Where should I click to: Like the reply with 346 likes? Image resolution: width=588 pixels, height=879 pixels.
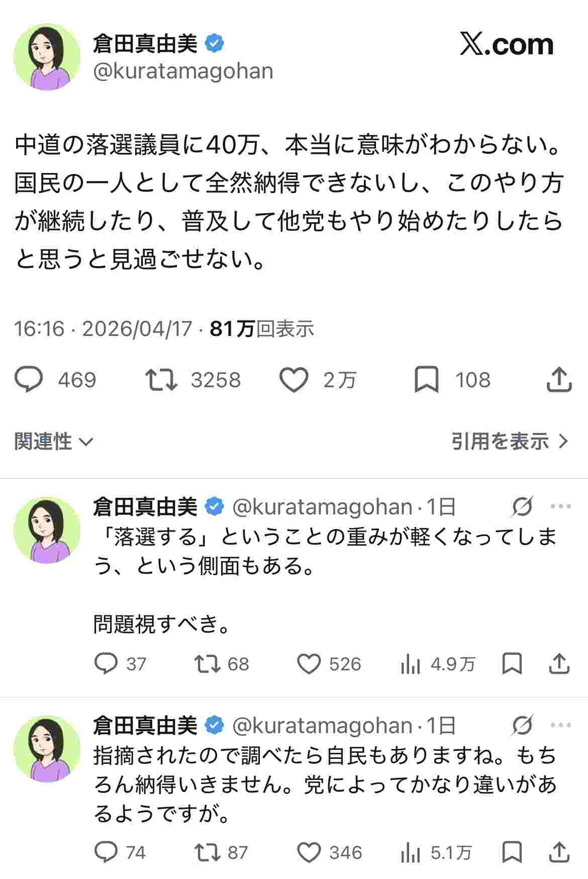point(309,852)
